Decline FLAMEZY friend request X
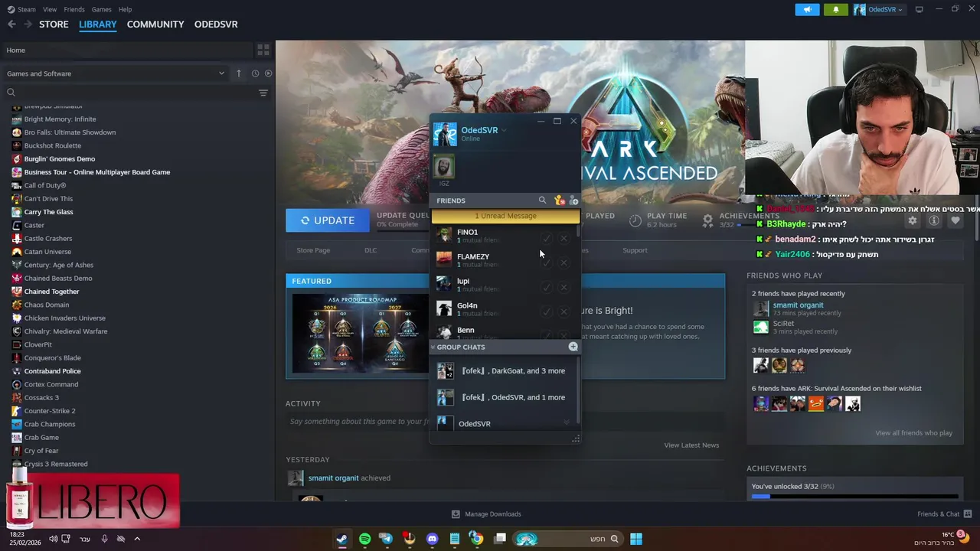The image size is (980, 551). coord(563,262)
